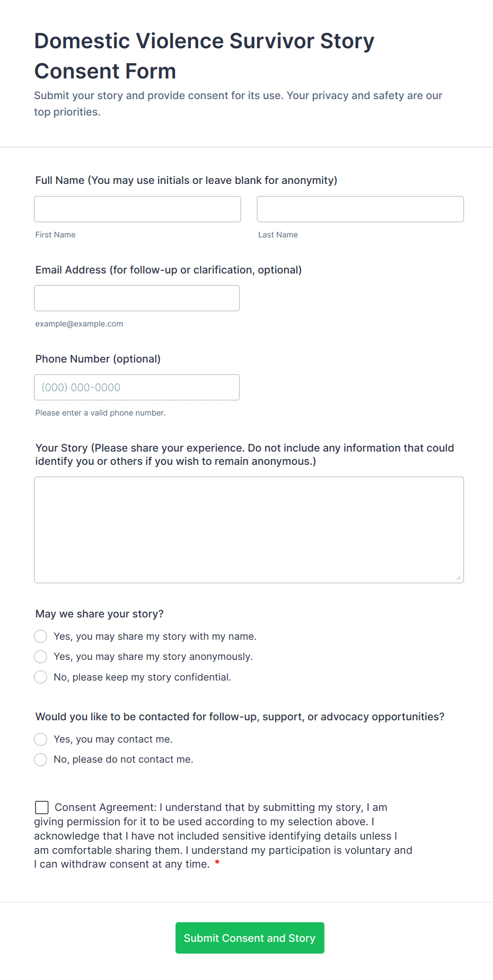The height and width of the screenshot is (980, 493).
Task: Select "share my story with my name" radio
Action: 41,637
